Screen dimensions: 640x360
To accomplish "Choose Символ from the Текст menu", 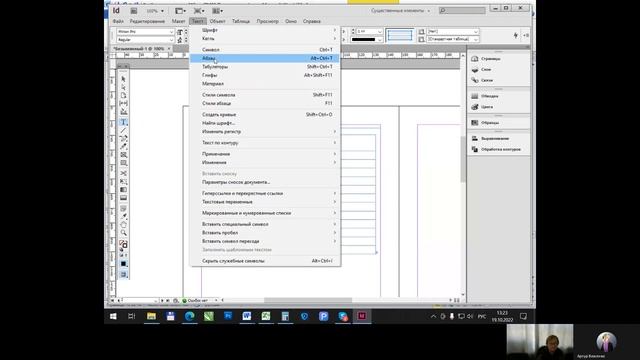I will point(265,49).
